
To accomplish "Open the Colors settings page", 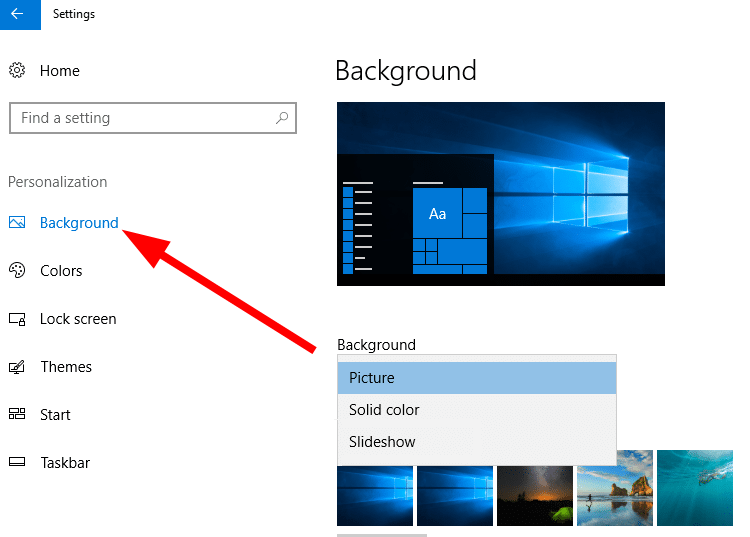I will click(61, 271).
